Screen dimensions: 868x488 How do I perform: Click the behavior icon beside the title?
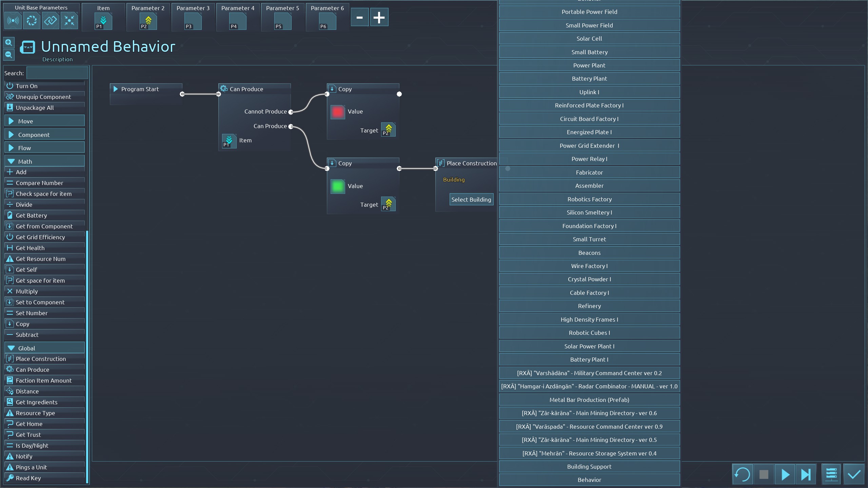coord(27,47)
